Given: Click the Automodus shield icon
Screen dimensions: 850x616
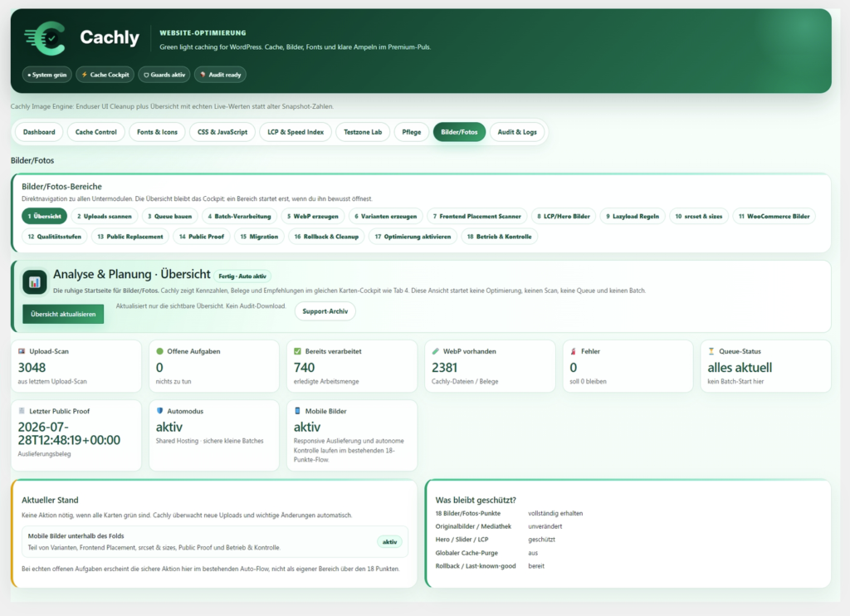Looking at the screenshot, I should [159, 411].
